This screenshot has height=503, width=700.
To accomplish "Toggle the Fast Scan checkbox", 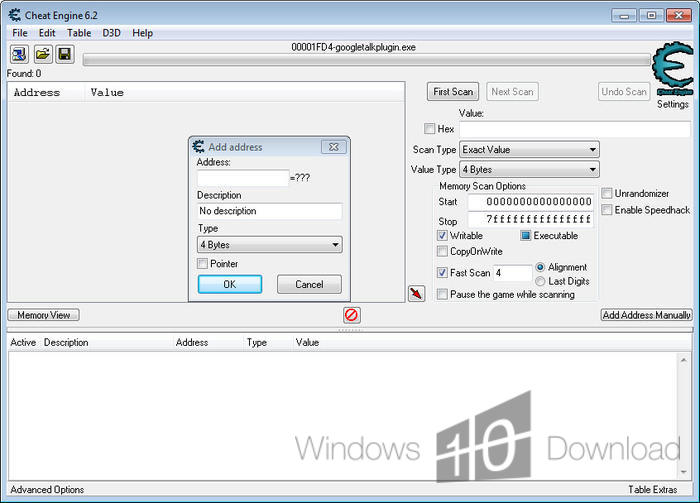I will 442,273.
